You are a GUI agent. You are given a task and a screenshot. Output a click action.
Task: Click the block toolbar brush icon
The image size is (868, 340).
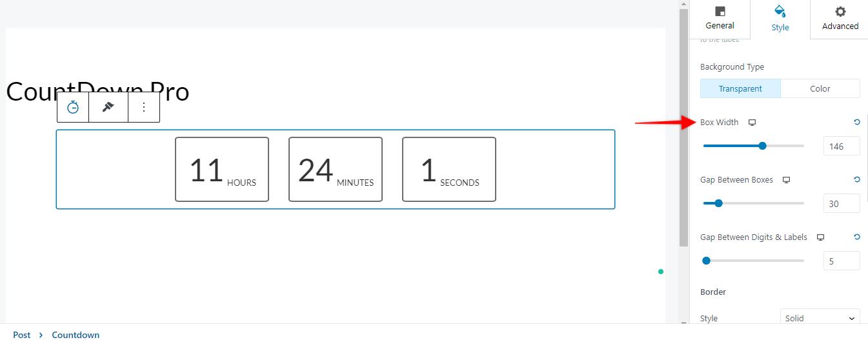108,107
